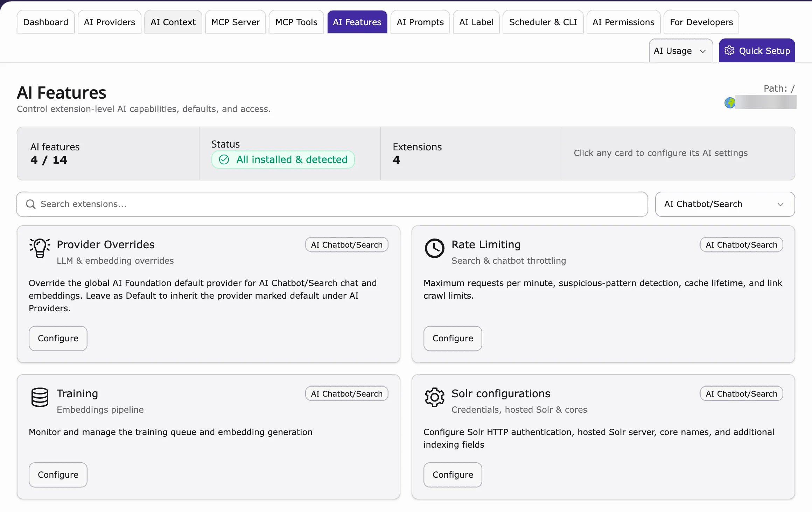Viewport: 812px width, 512px height.
Task: Switch to the Dashboard tab
Action: coord(45,22)
